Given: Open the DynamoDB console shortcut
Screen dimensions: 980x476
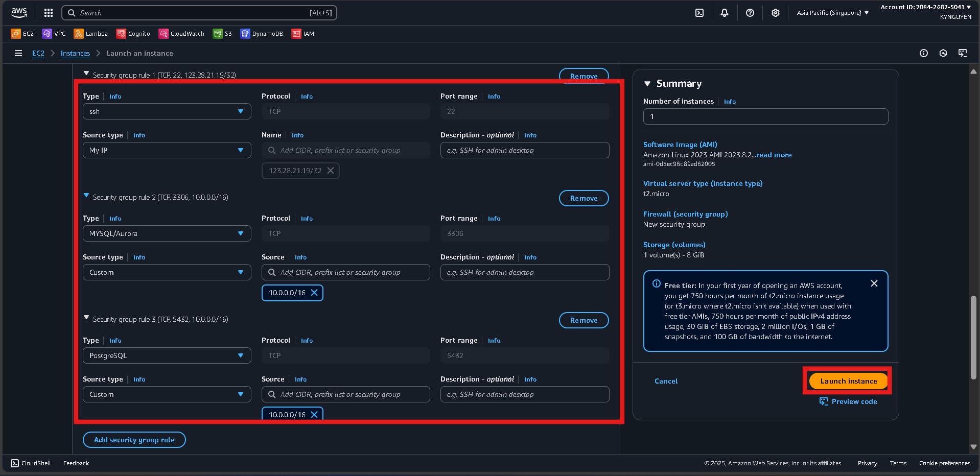Looking at the screenshot, I should pos(261,33).
